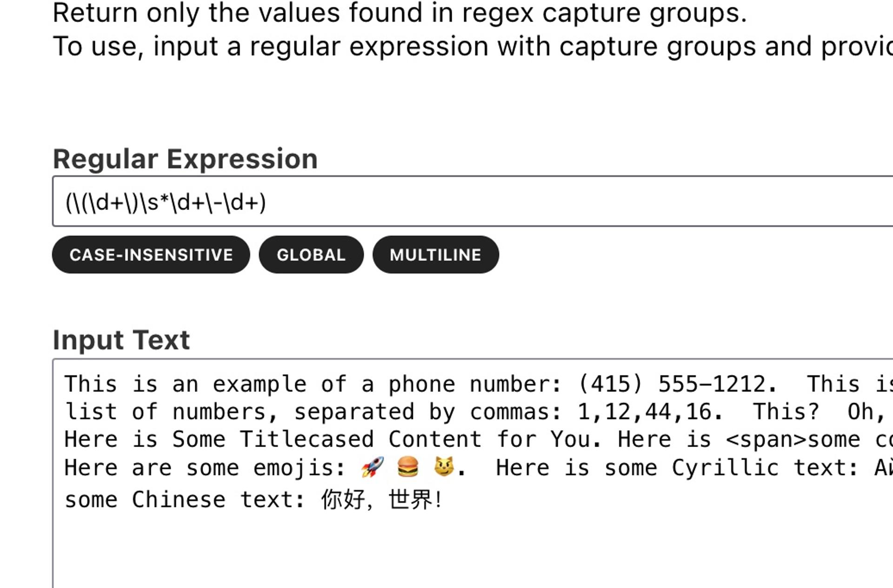Click the "Regular Expression" heading label

[185, 159]
